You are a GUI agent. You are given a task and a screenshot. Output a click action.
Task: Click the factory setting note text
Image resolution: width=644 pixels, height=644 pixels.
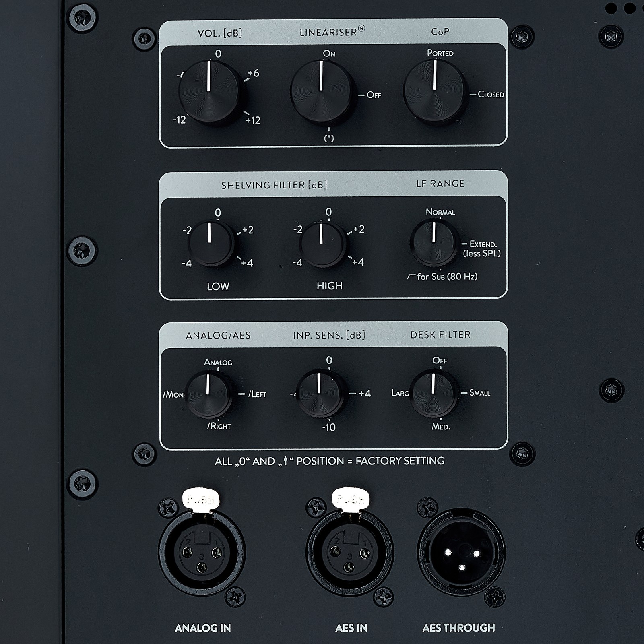click(329, 461)
